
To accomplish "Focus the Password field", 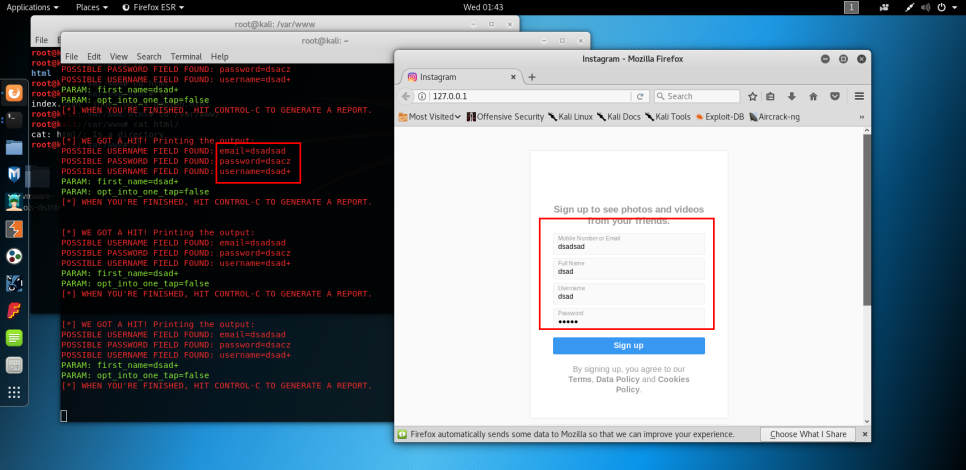I will [628, 318].
